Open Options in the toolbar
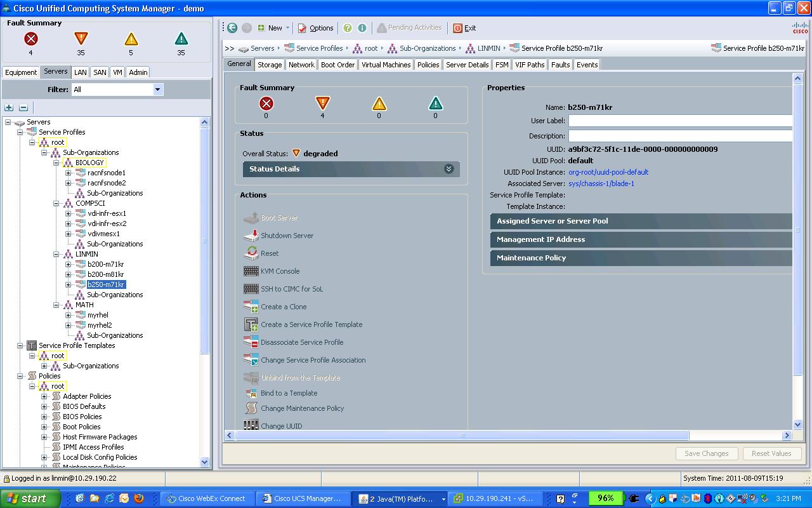This screenshot has height=508, width=812. click(x=316, y=28)
